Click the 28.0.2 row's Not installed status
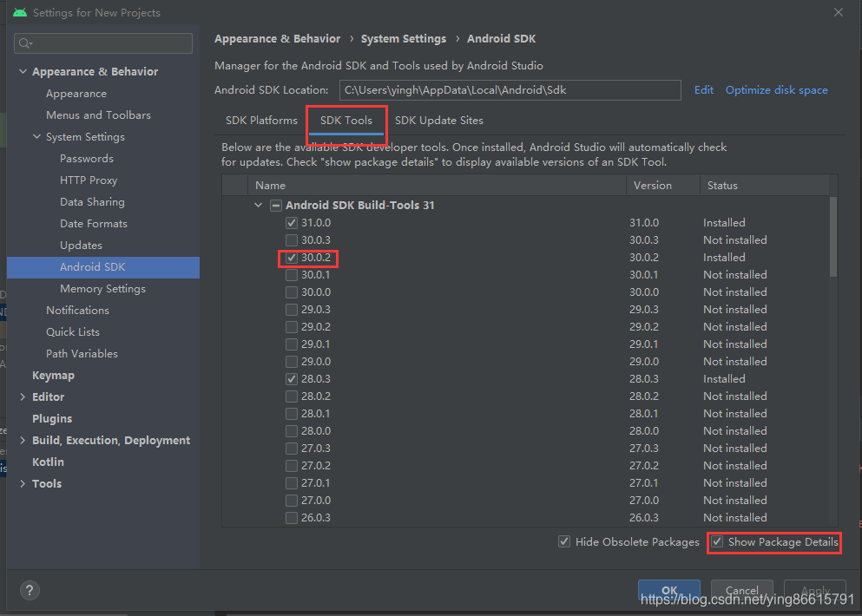This screenshot has height=616, width=862. coord(735,396)
